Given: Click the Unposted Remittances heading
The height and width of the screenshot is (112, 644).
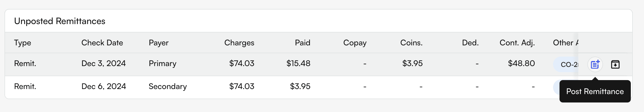Looking at the screenshot, I should [x=60, y=21].
